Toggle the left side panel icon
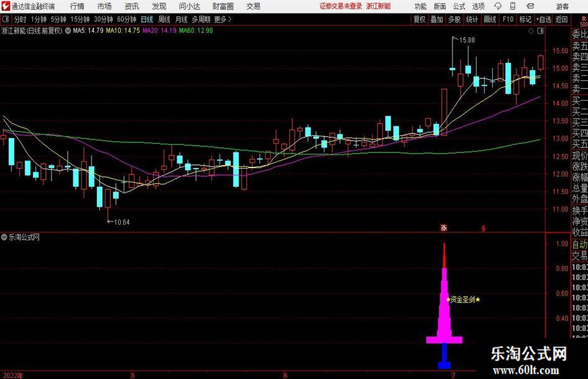 [6, 19]
